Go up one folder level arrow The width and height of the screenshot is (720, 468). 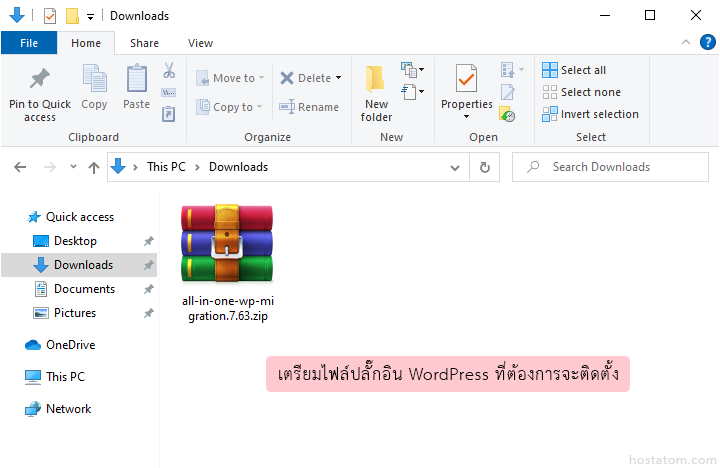(94, 167)
